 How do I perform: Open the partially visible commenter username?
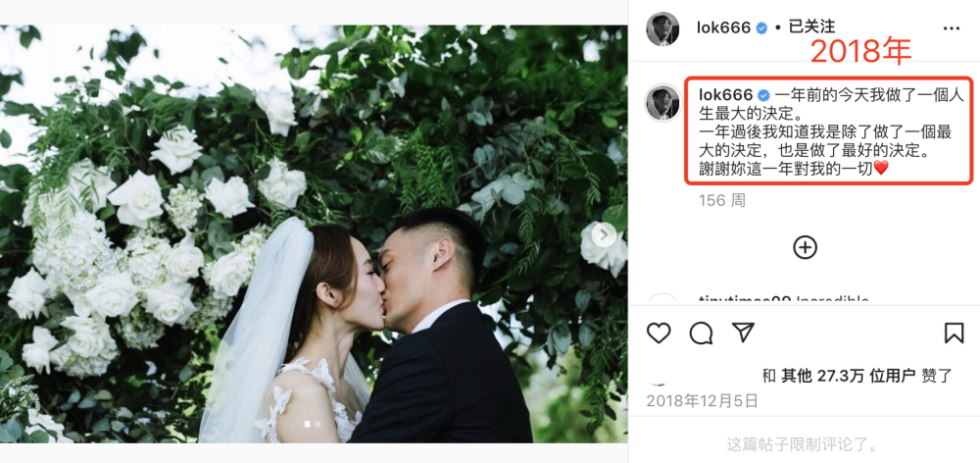(x=745, y=300)
